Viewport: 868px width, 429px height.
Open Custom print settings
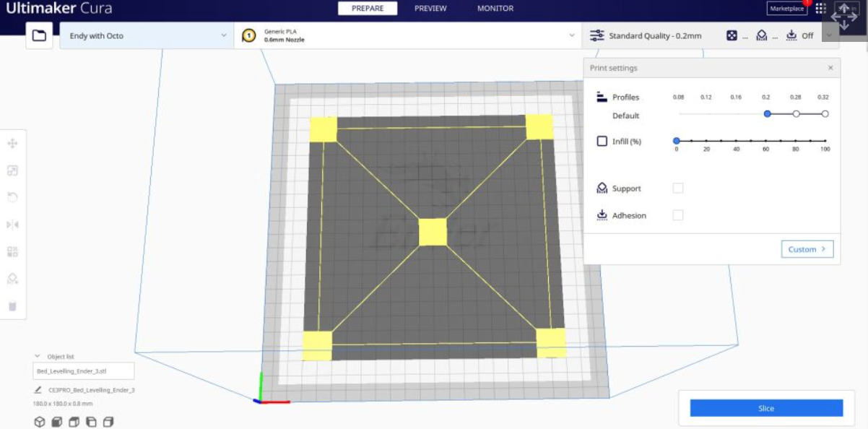tap(807, 248)
